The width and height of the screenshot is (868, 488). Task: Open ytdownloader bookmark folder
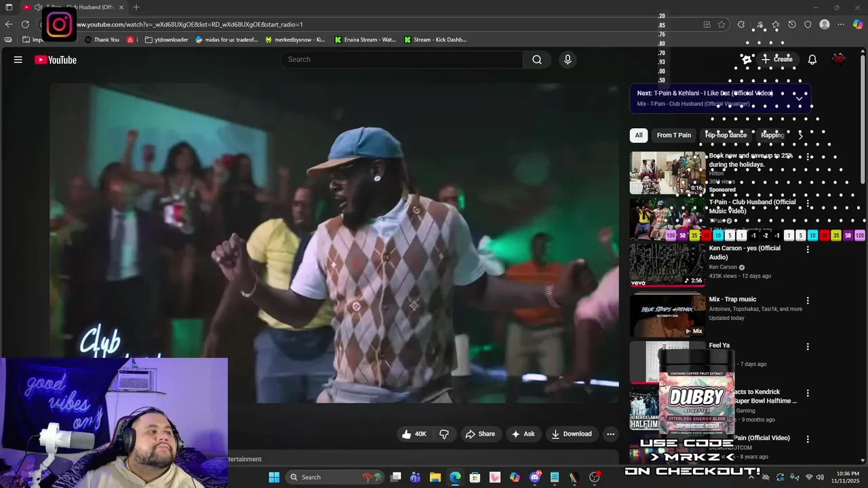tap(166, 40)
